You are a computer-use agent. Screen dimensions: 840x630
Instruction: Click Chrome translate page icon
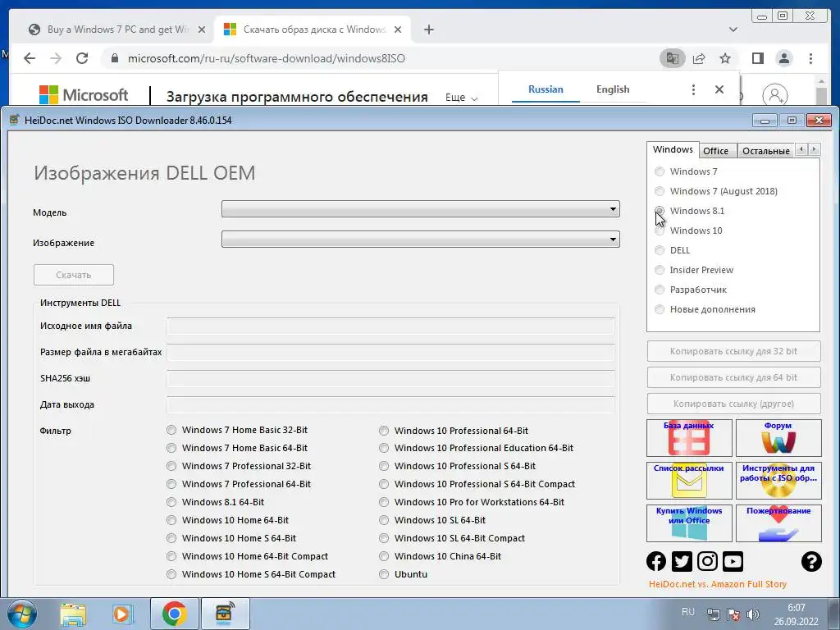pyautogui.click(x=673, y=58)
